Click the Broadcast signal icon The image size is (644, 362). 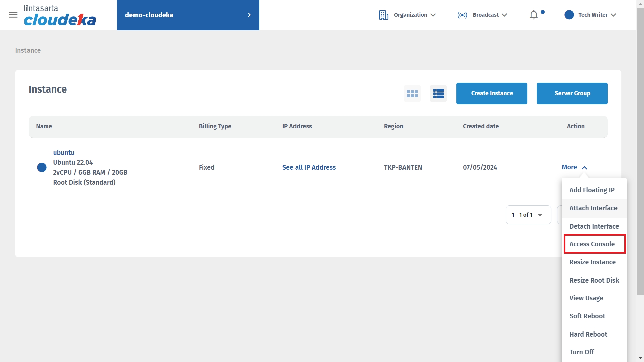pyautogui.click(x=462, y=15)
